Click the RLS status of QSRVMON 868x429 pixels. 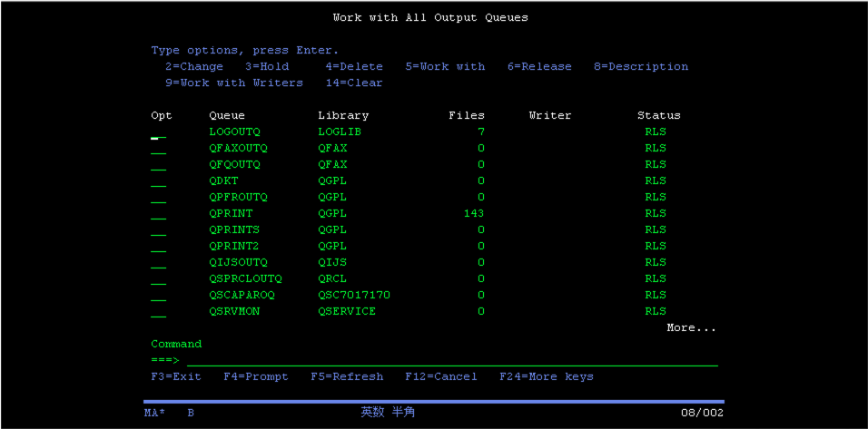coord(656,311)
